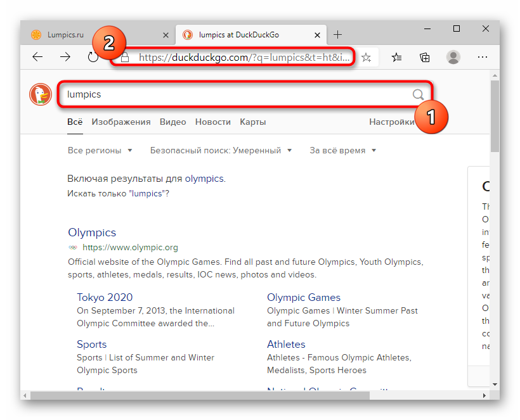Open the browser three-dot settings menu

[x=482, y=57]
